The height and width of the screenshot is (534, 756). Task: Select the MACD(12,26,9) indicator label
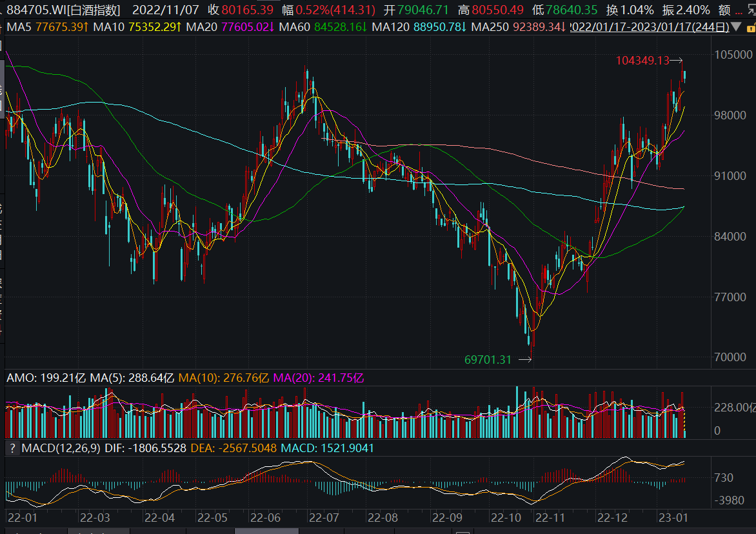point(61,448)
